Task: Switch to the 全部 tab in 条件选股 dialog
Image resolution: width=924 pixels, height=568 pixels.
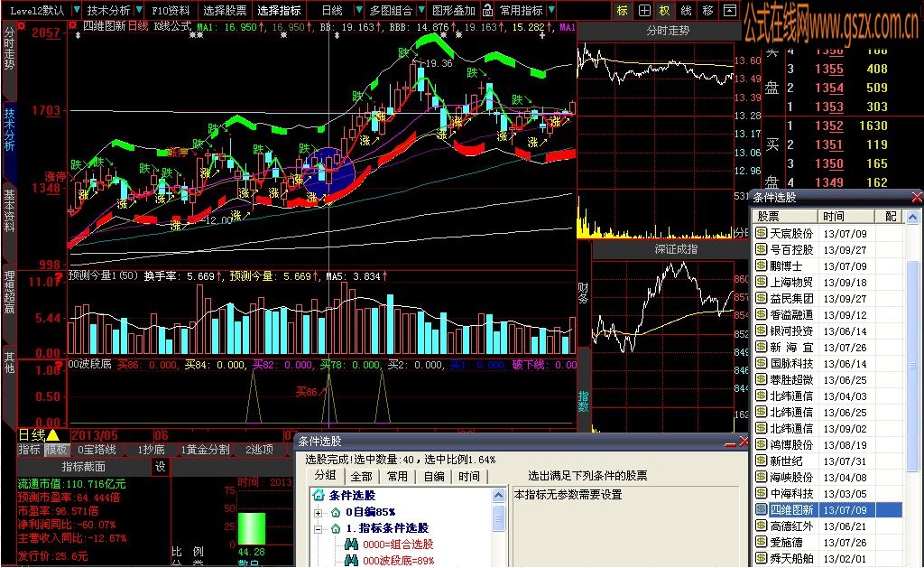Action: coord(362,475)
